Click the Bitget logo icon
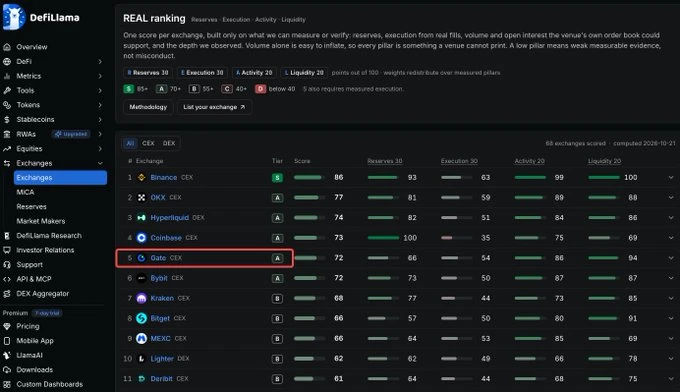Viewport: 680px width, 392px height. click(141, 318)
